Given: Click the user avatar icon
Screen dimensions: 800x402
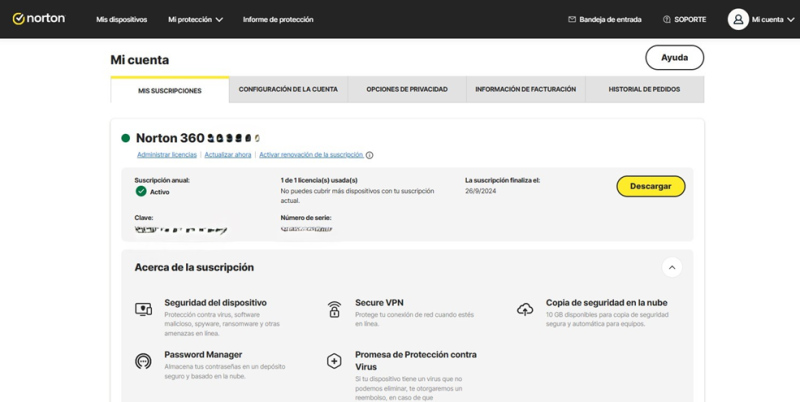Looking at the screenshot, I should point(738,19).
